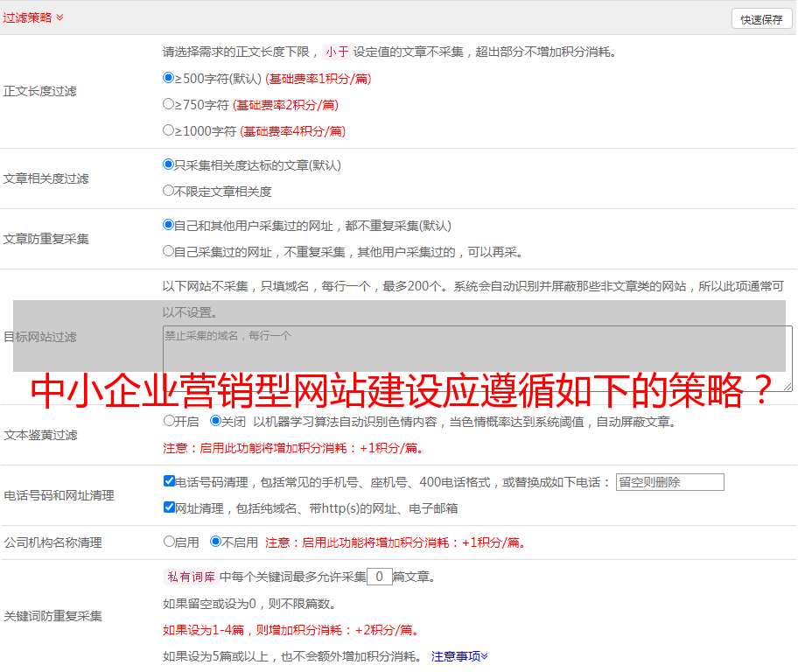Toggle the 网址清理 checkbox
Viewport: 798px width, 672px height.
(170, 507)
